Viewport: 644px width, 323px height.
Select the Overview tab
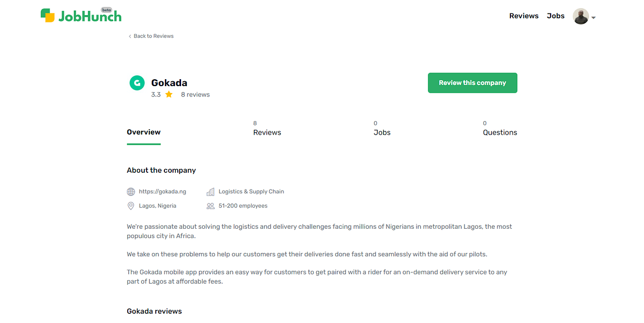point(144,132)
